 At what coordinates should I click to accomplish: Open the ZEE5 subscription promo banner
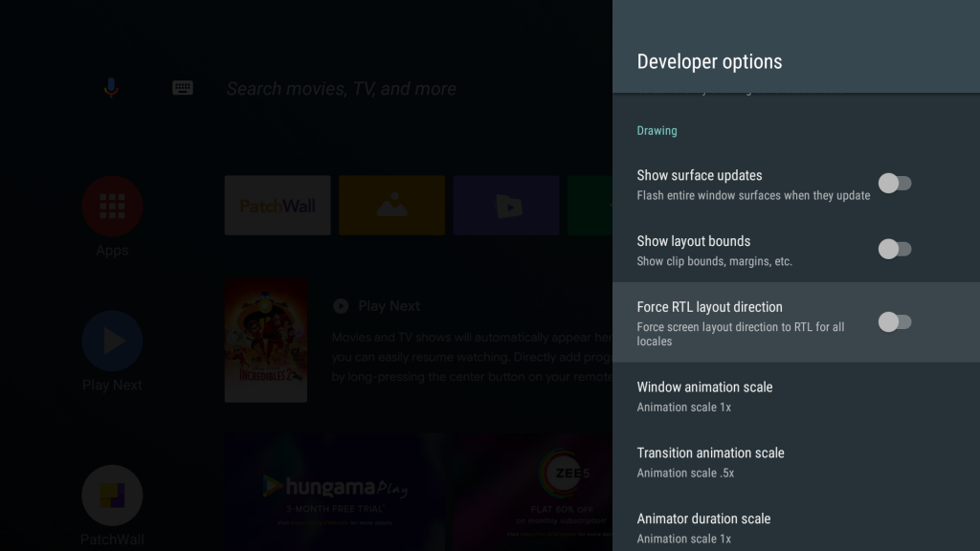click(x=533, y=493)
